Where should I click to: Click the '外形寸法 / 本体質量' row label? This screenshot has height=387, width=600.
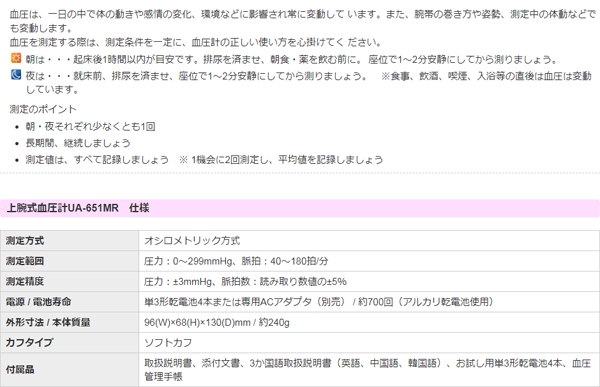pos(48,322)
